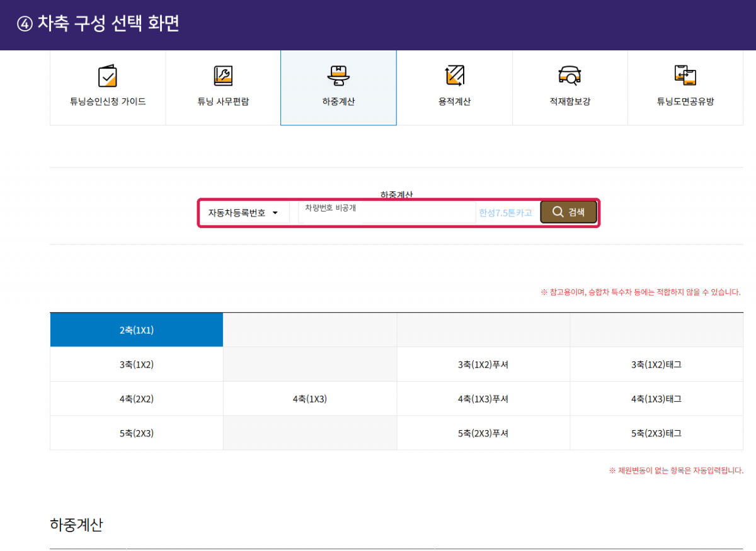Choose the 3축(1X2)푸셔 configuration
The height and width of the screenshot is (551, 756).
tap(483, 365)
